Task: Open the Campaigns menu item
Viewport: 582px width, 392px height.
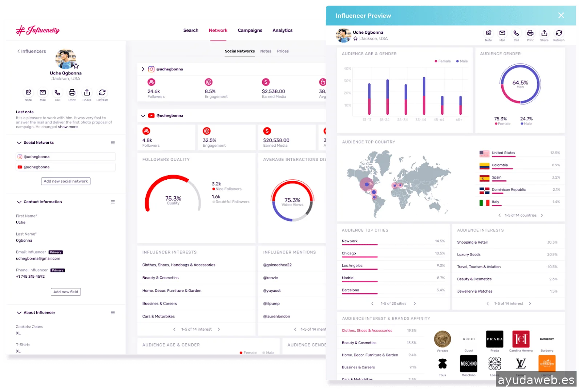Action: click(x=250, y=30)
